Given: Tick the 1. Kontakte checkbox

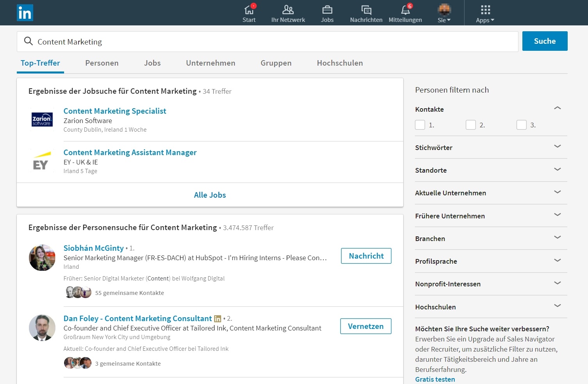Looking at the screenshot, I should 420,125.
